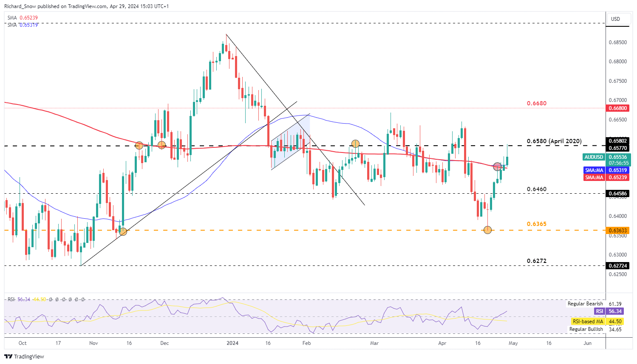Click the 61.39 RSI scale value
This screenshot has height=364, width=637.
pos(615,304)
